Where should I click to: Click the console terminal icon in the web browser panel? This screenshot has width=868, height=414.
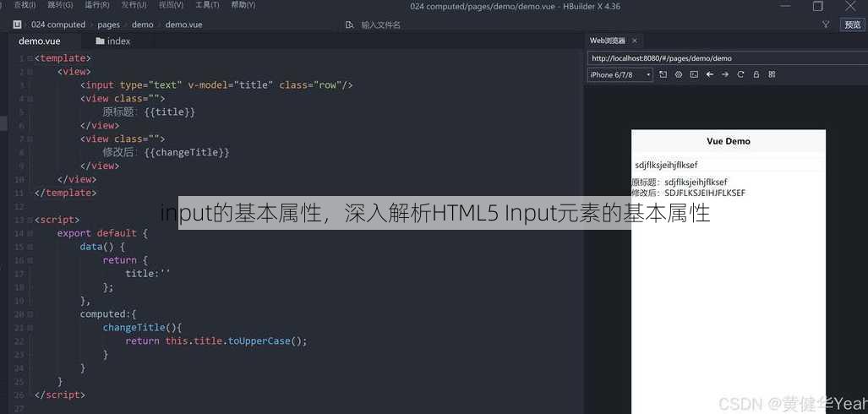click(x=694, y=74)
